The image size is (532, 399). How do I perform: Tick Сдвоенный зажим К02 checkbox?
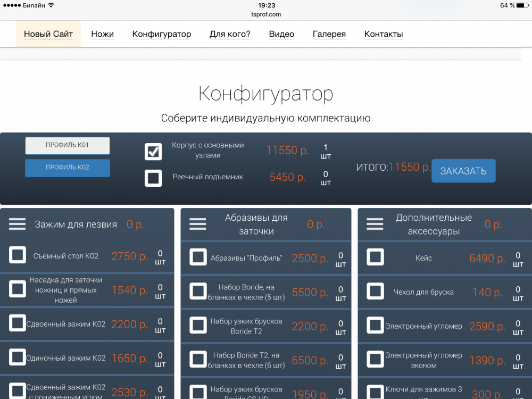click(x=18, y=323)
